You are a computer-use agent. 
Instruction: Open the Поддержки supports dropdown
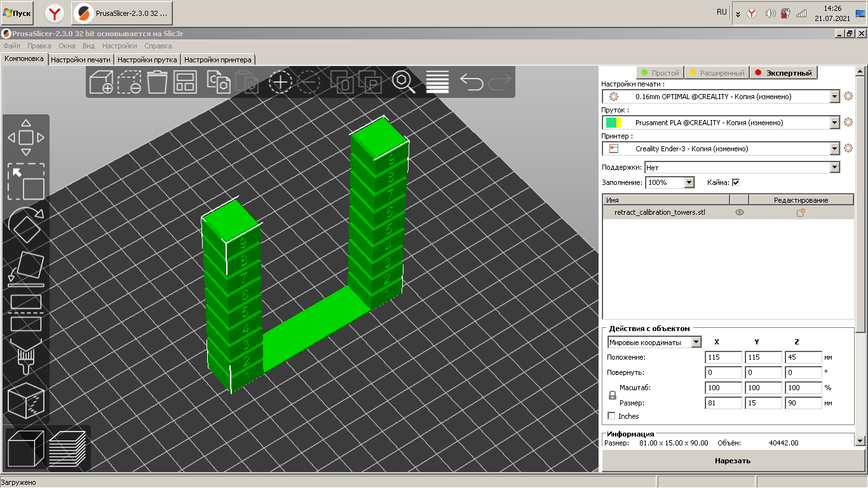click(835, 167)
